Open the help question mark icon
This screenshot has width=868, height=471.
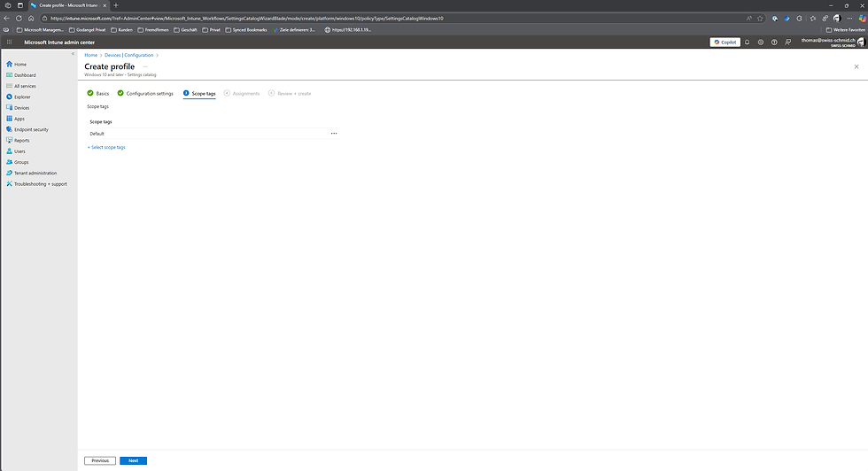(x=774, y=42)
